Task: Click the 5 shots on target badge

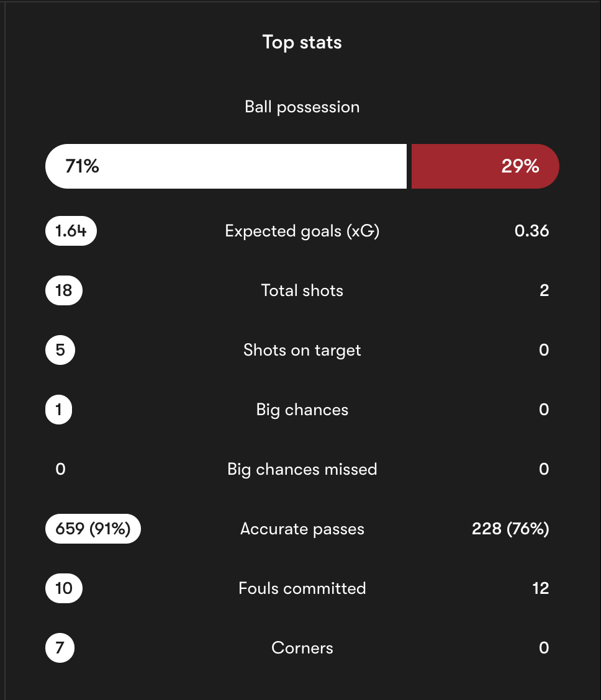Action: 60,350
